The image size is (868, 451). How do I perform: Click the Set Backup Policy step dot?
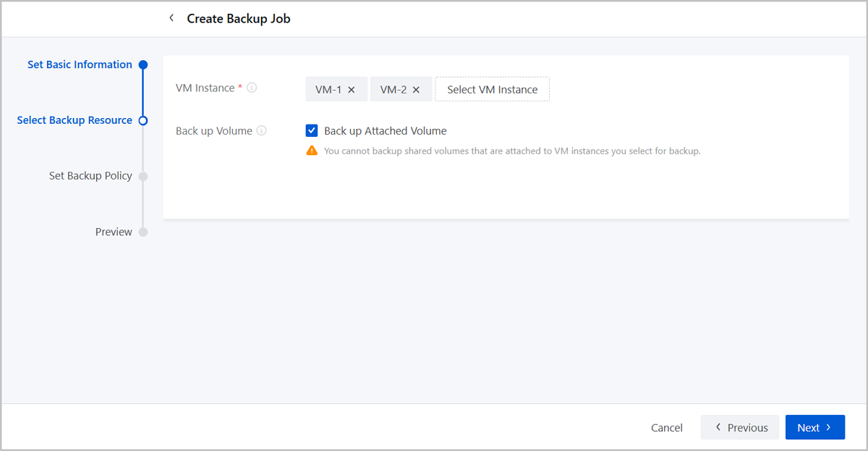pyautogui.click(x=143, y=176)
